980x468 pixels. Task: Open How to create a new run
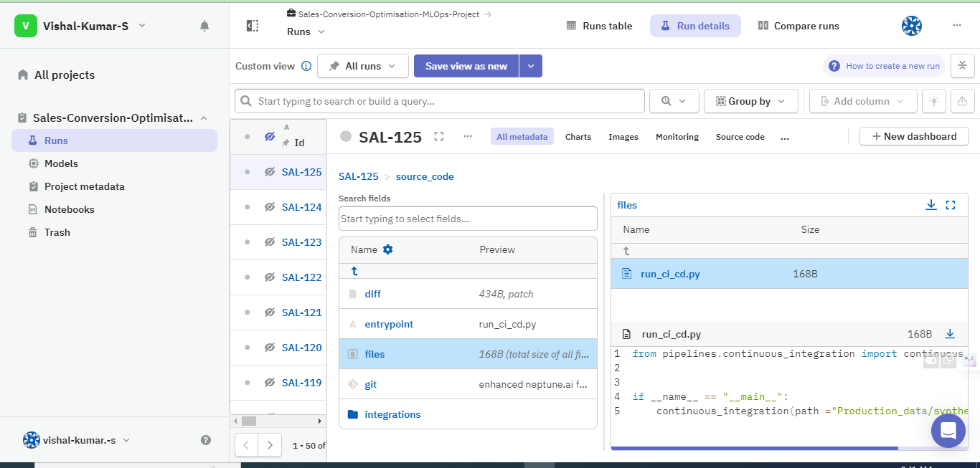(x=885, y=66)
